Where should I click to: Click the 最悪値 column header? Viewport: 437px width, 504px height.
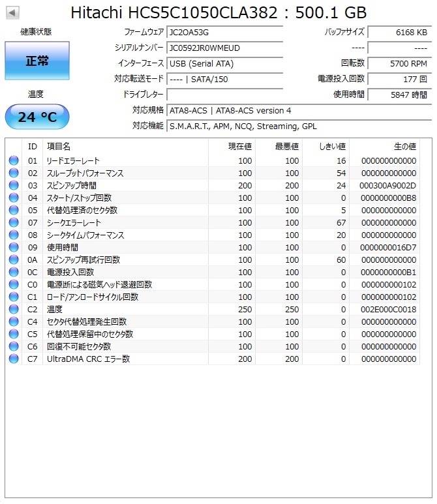[279, 147]
